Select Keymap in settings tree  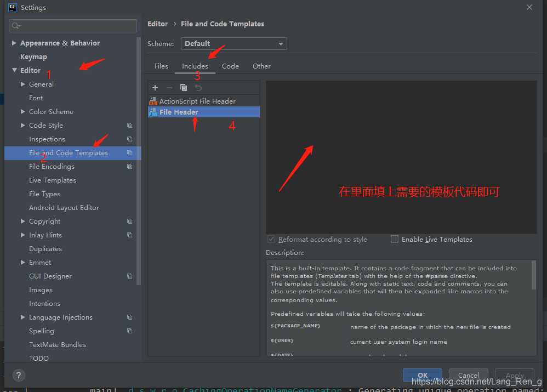(33, 57)
